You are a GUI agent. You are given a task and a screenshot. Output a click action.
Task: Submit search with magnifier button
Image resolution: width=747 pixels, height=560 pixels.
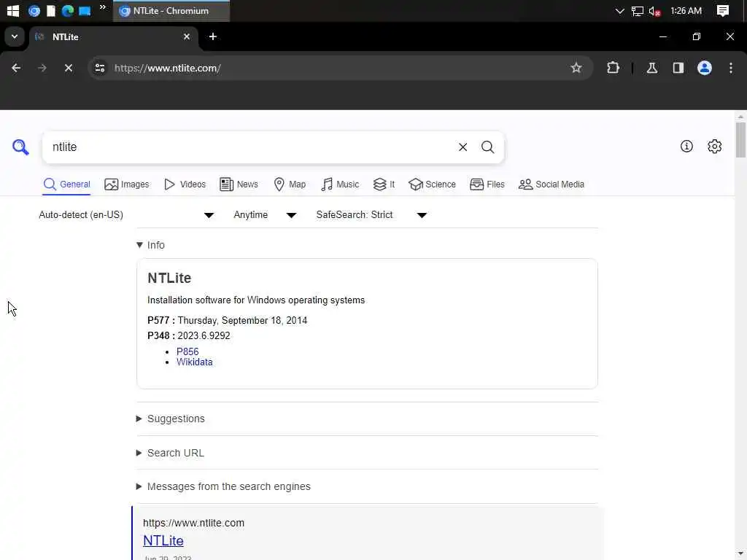[487, 147]
